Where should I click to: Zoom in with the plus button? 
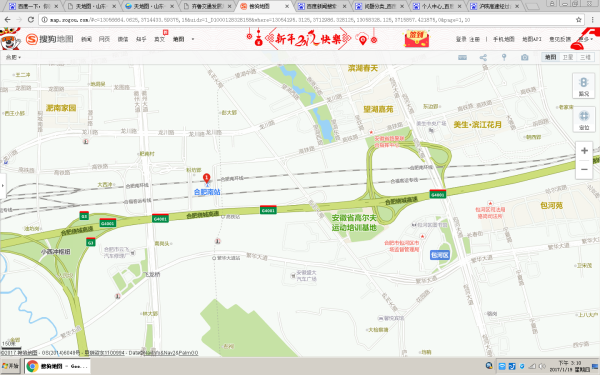pyautogui.click(x=584, y=151)
